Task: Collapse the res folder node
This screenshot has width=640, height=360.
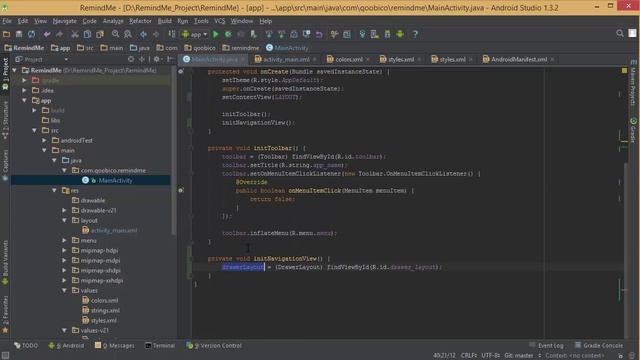Action: coord(55,190)
